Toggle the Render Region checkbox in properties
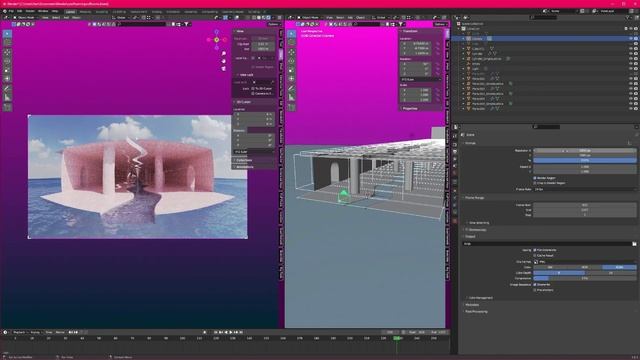Screen dimensions: 640x360 pyautogui.click(x=535, y=178)
